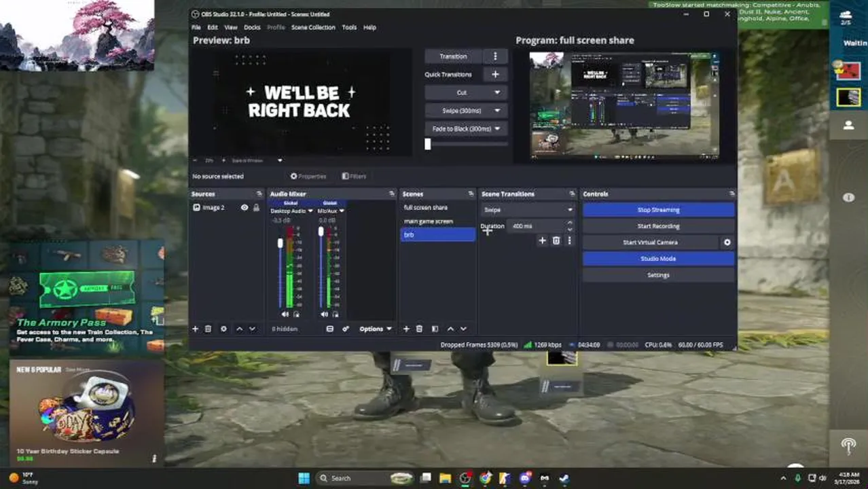This screenshot has width=868, height=489.
Task: Open the View menu
Action: 231,27
